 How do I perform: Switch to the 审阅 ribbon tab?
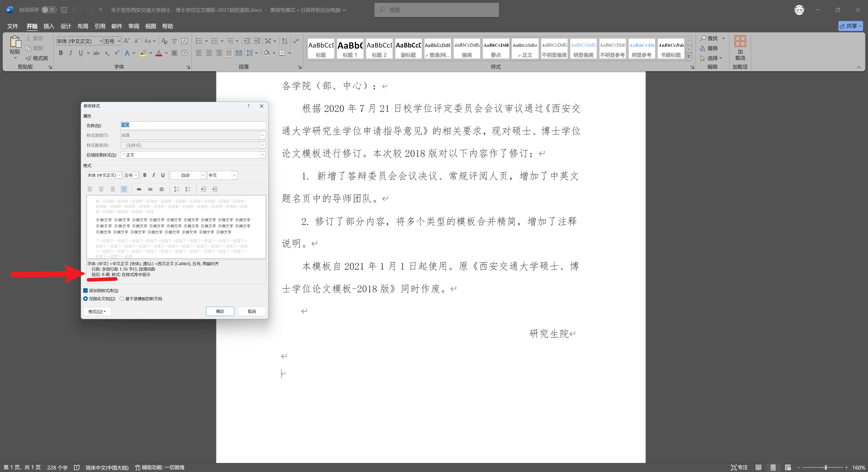[133, 26]
